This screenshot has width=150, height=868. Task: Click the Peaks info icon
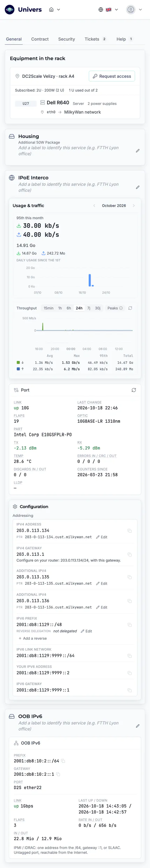pyautogui.click(x=121, y=308)
